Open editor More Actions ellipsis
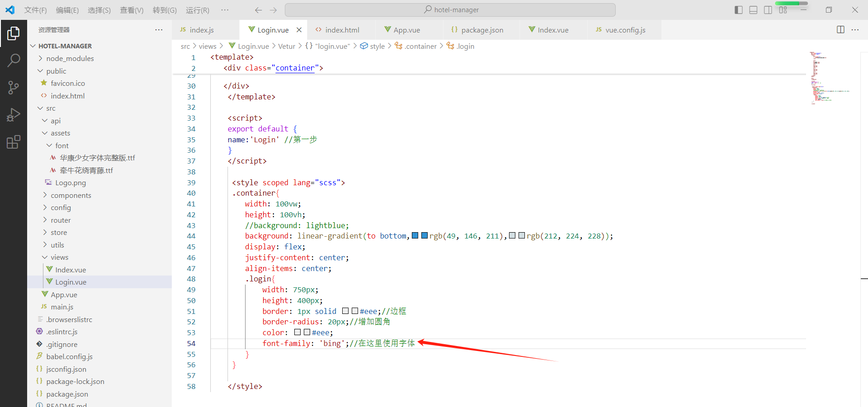The width and height of the screenshot is (868, 407). coord(855,30)
